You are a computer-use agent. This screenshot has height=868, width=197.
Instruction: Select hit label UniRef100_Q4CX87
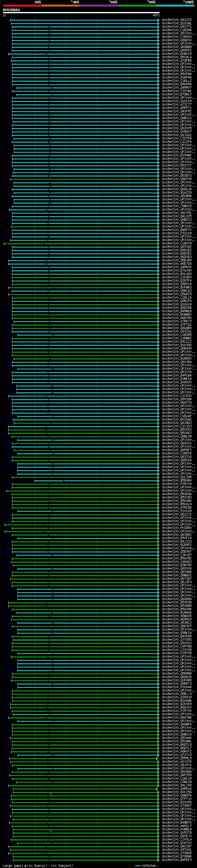coord(177,846)
